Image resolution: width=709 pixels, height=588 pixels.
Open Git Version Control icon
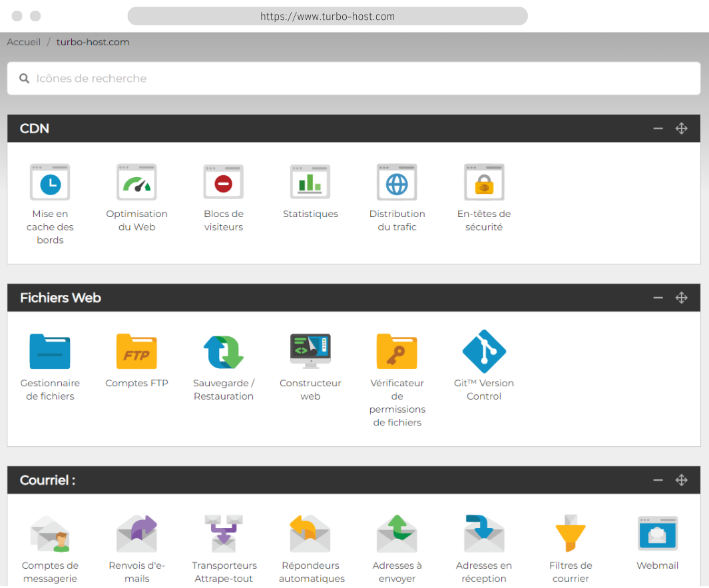point(484,352)
